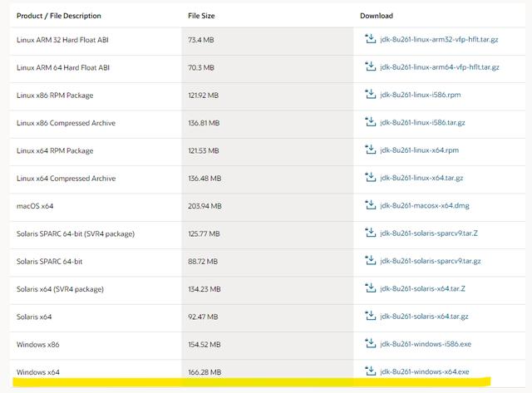Click the Linux x64 Compressed Archive text
The image size is (532, 393).
[x=66, y=179]
